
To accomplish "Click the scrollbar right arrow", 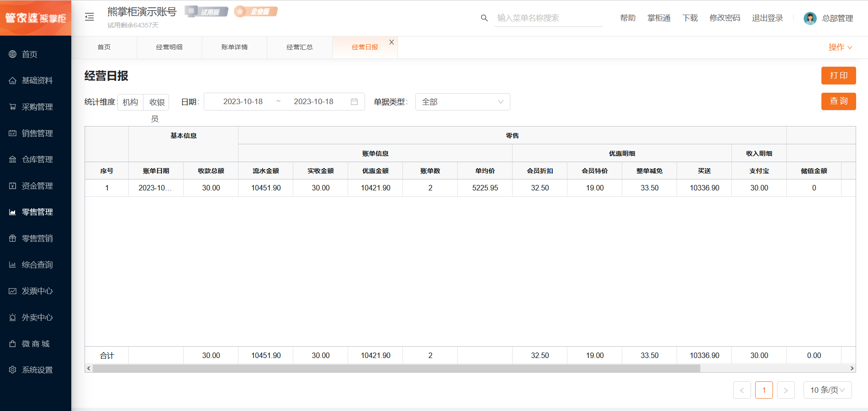I will (x=852, y=368).
